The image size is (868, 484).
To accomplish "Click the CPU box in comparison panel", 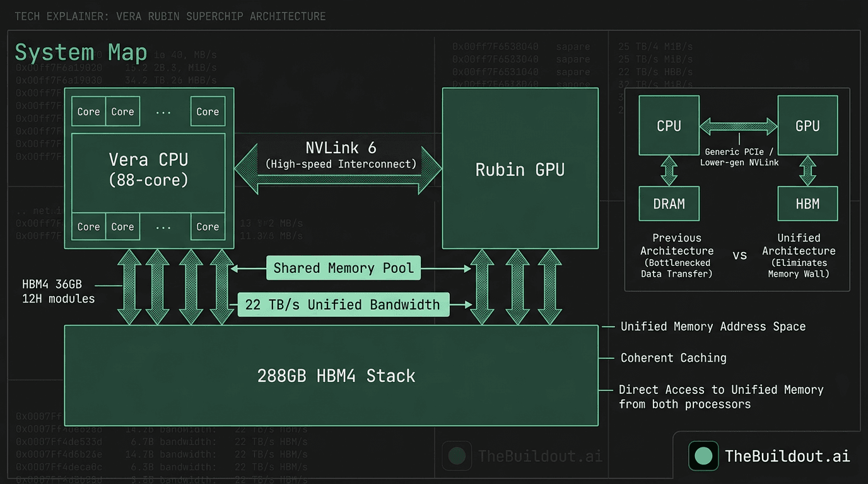I will pos(669,125).
